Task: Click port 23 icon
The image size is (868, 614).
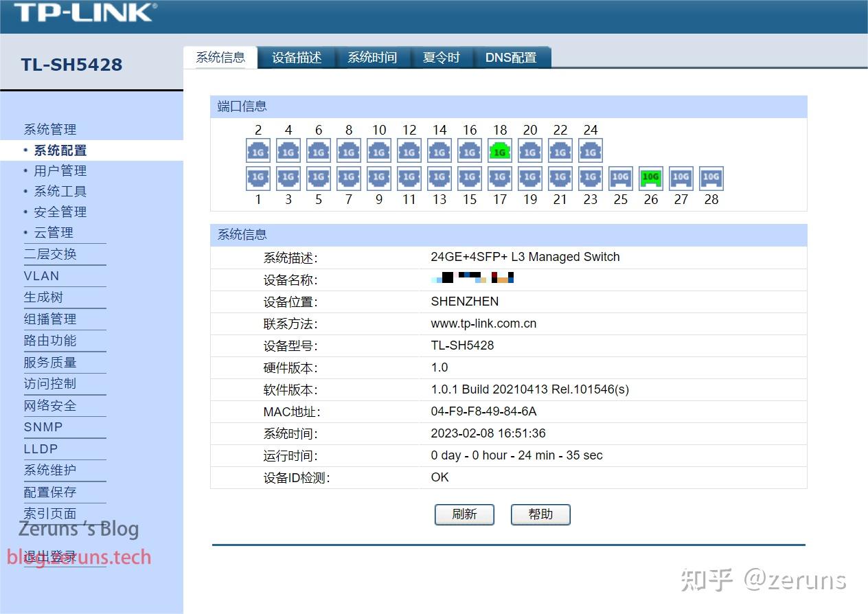Action: click(x=591, y=179)
